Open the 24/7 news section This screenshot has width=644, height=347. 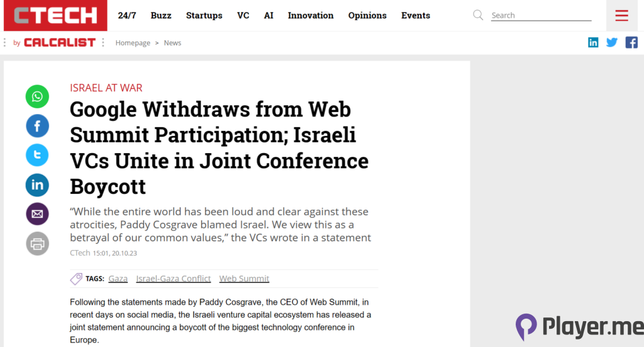(x=127, y=15)
